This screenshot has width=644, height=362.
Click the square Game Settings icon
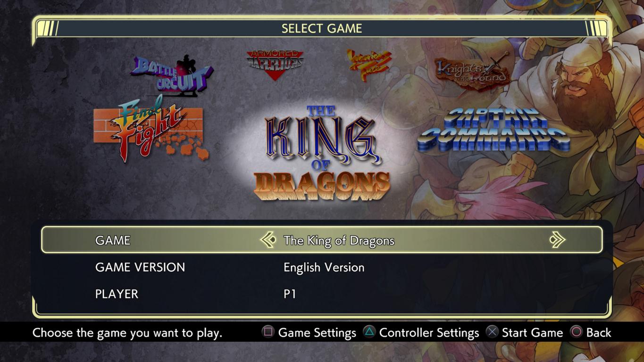coord(268,332)
